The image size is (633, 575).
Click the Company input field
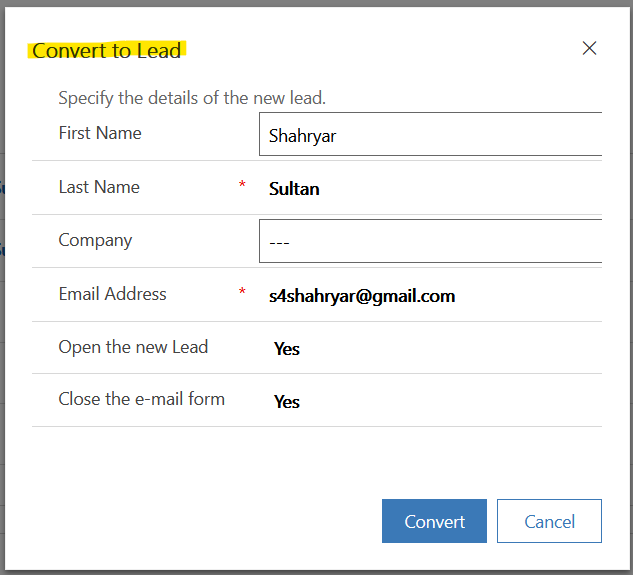(430, 241)
